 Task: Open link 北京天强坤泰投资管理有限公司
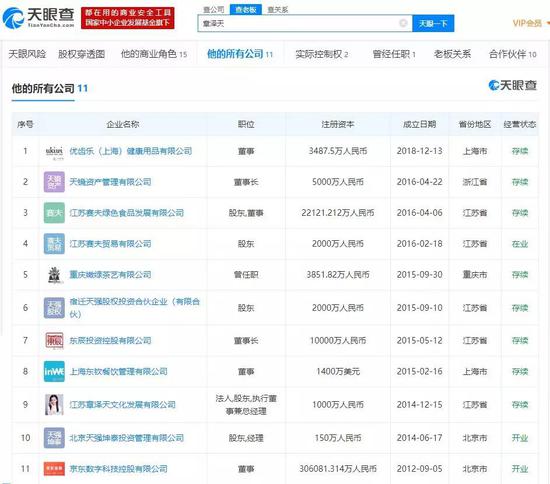(x=127, y=438)
